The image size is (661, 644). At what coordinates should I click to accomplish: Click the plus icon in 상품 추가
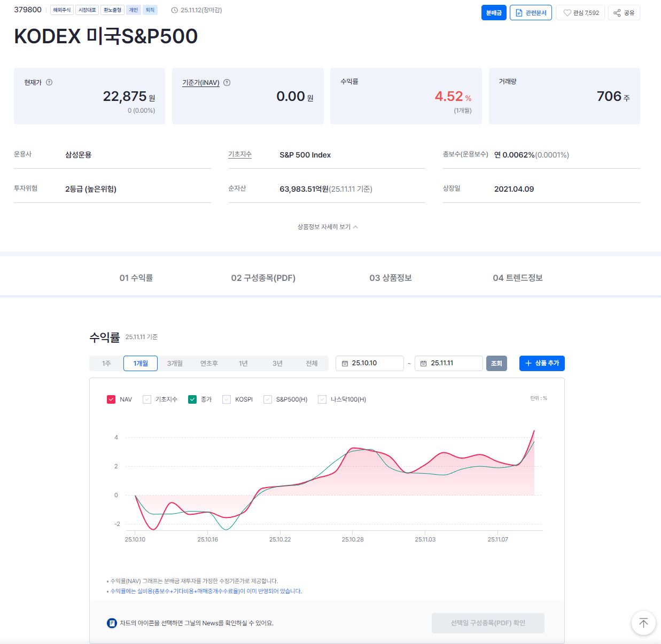tap(528, 363)
